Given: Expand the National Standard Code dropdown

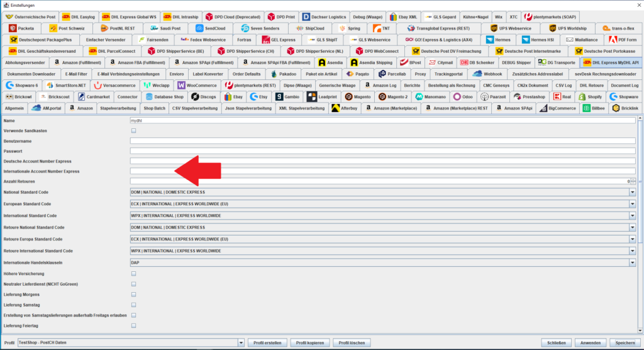Looking at the screenshot, I should (x=632, y=192).
